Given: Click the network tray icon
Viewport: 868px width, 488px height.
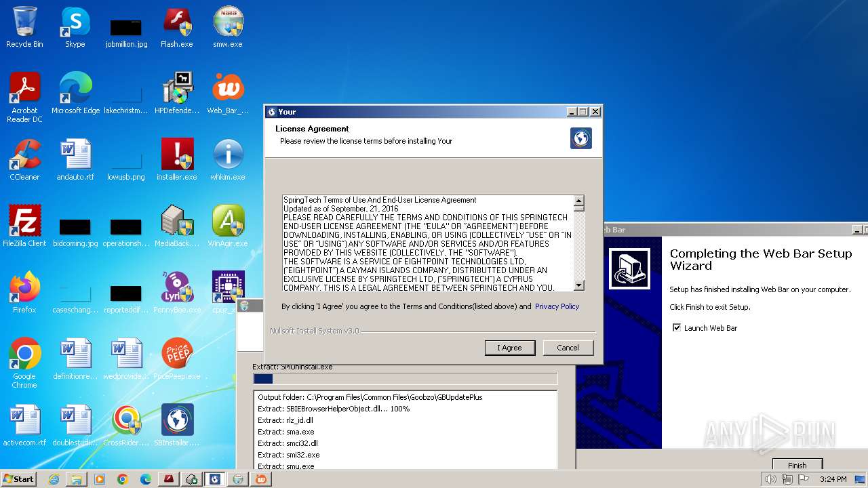Looking at the screenshot, I should pyautogui.click(x=787, y=479).
